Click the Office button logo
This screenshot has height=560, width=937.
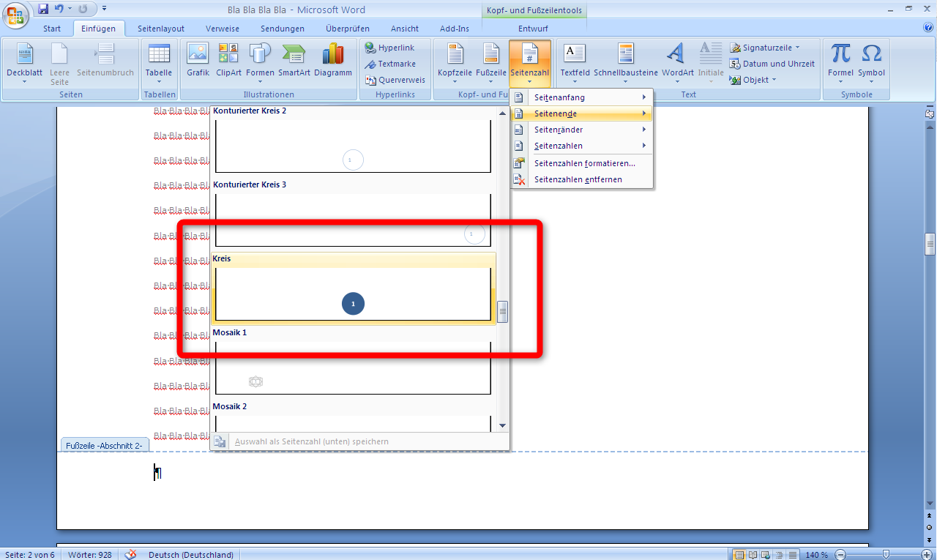coord(16,15)
